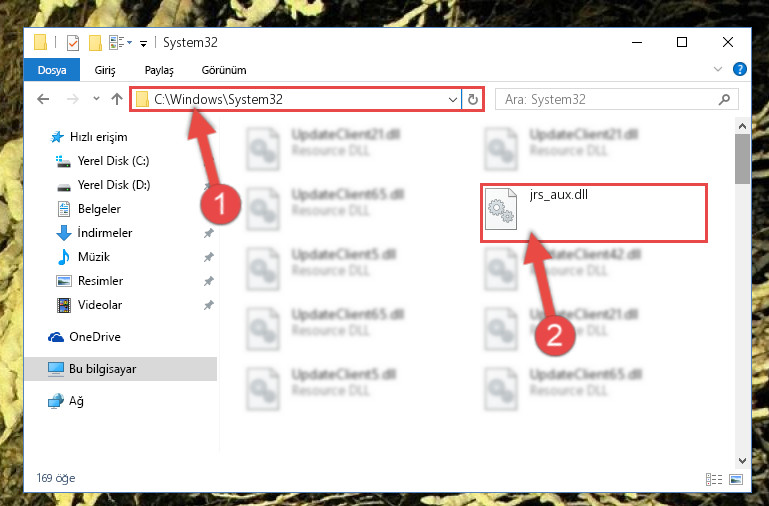Open the Customize Quick Access Toolbar dropdown
The image size is (769, 506).
[143, 44]
